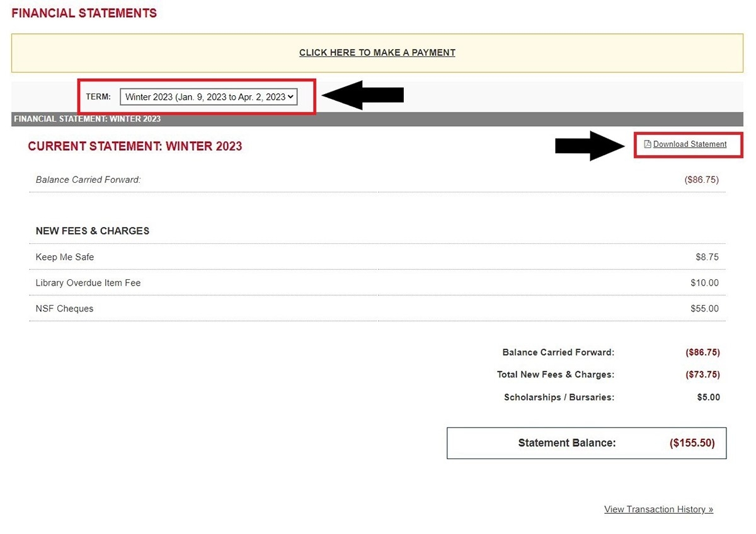Click the Statement Balance total box
This screenshot has height=534, width=756.
(x=586, y=443)
